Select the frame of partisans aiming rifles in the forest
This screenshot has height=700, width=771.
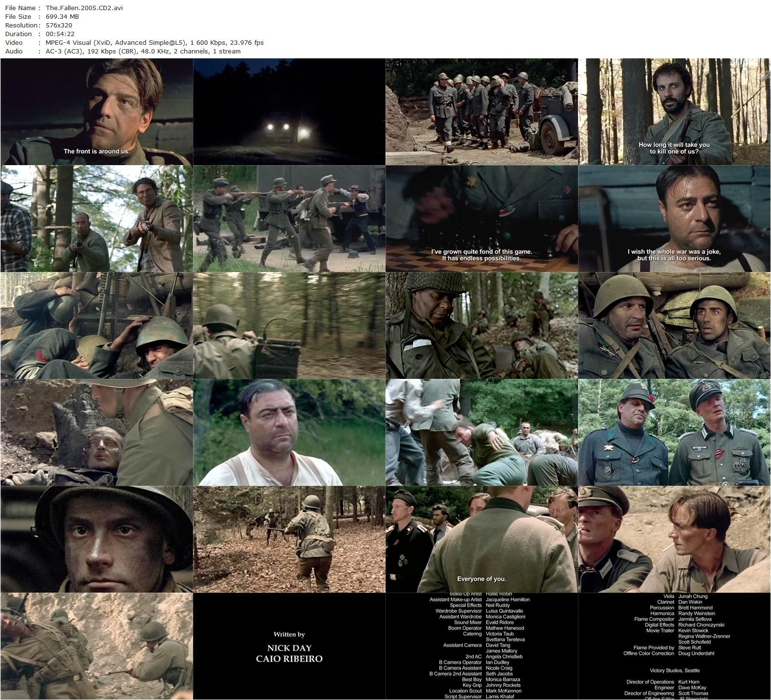pos(96,219)
